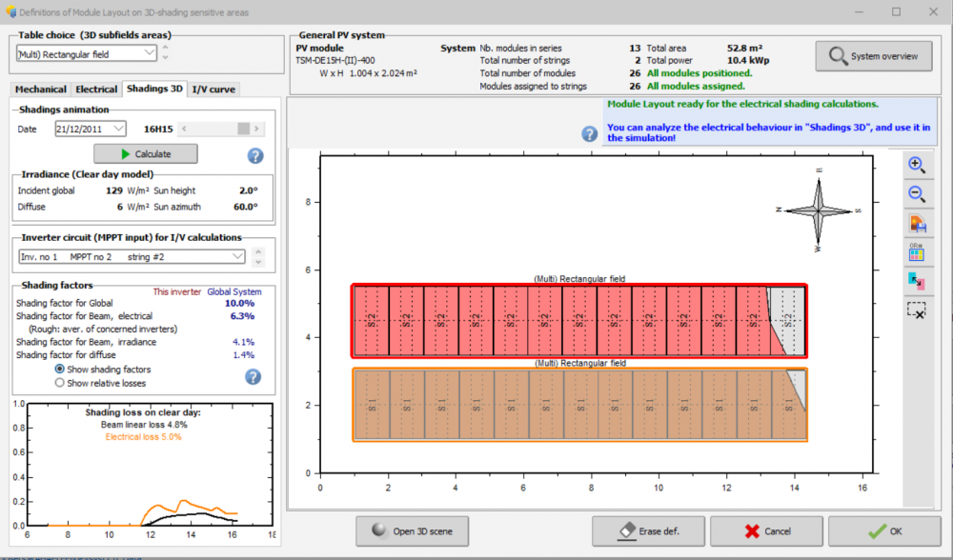Click the zoom out magnifier icon
The height and width of the screenshot is (560, 953).
click(917, 194)
